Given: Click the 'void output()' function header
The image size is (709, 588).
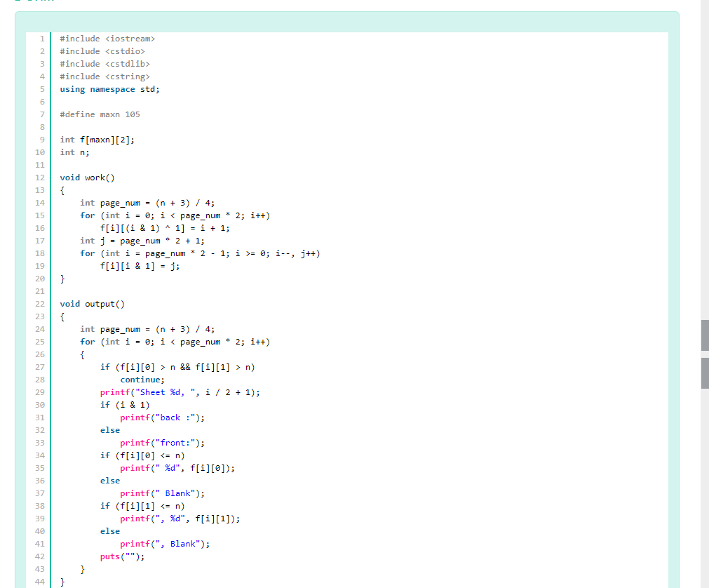Looking at the screenshot, I should pos(93,304).
